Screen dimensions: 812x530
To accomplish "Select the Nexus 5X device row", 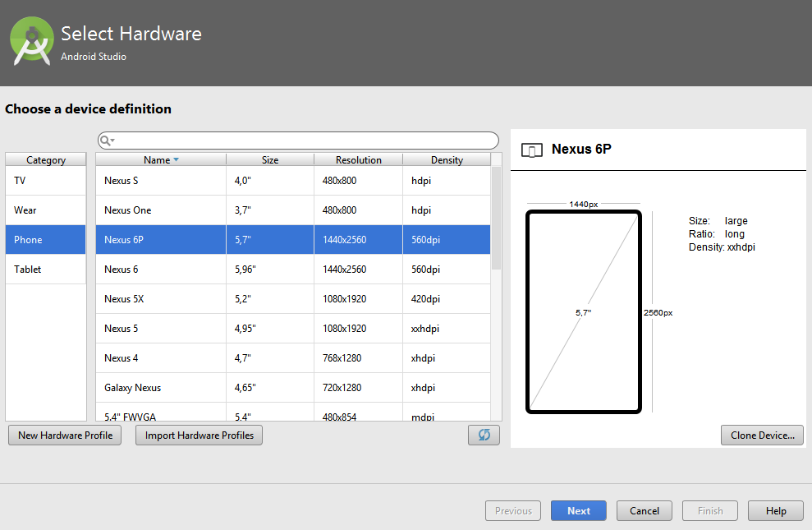I will 293,298.
